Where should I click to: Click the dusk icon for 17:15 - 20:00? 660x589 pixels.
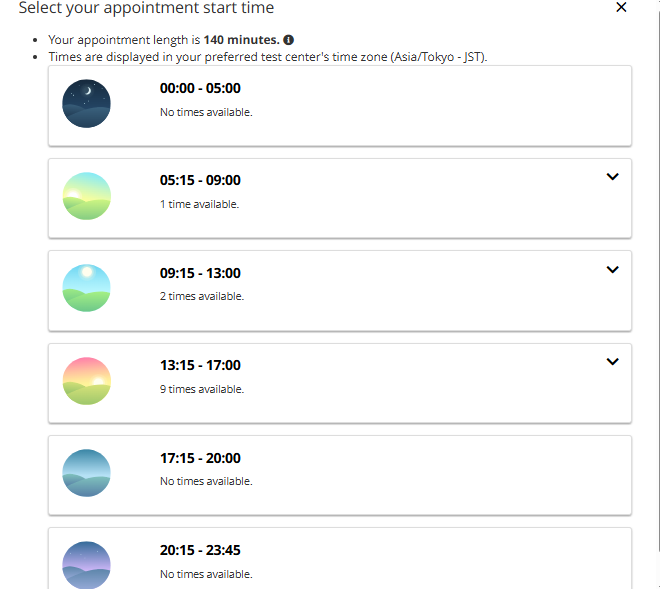click(86, 473)
